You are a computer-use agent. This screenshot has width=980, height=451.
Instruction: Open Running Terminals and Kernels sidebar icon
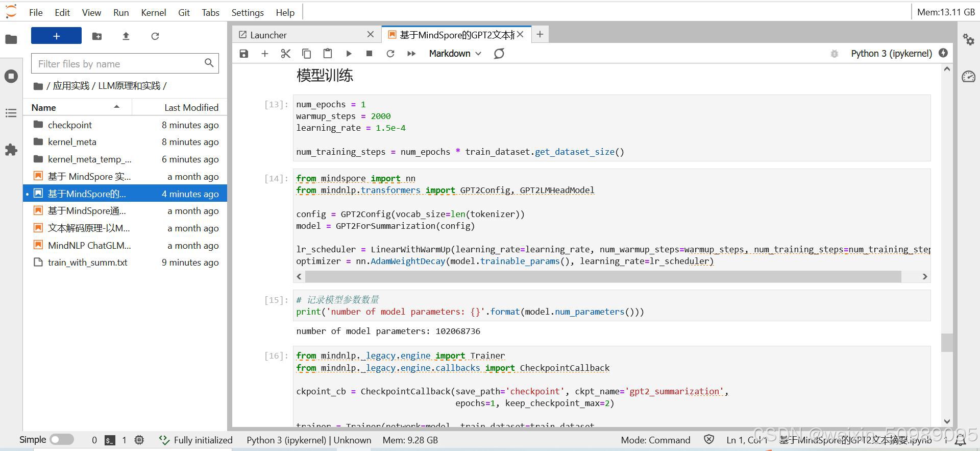tap(11, 77)
